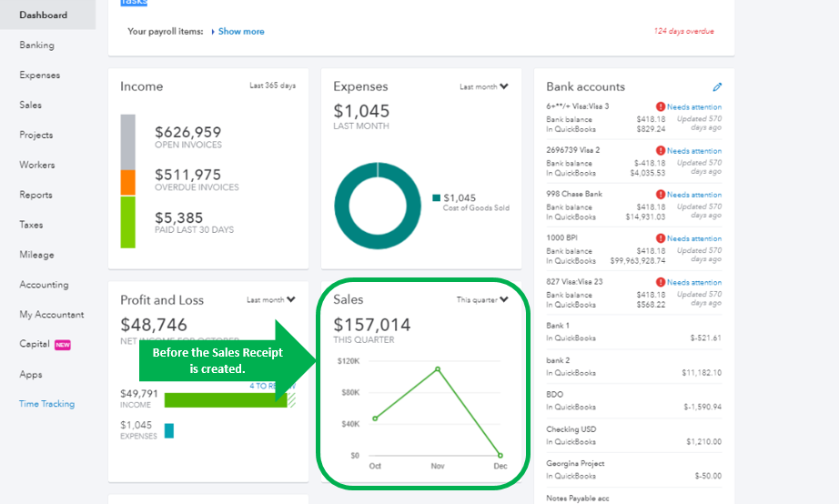Open Workers from the sidebar
This screenshot has height=504, width=839.
coord(37,165)
